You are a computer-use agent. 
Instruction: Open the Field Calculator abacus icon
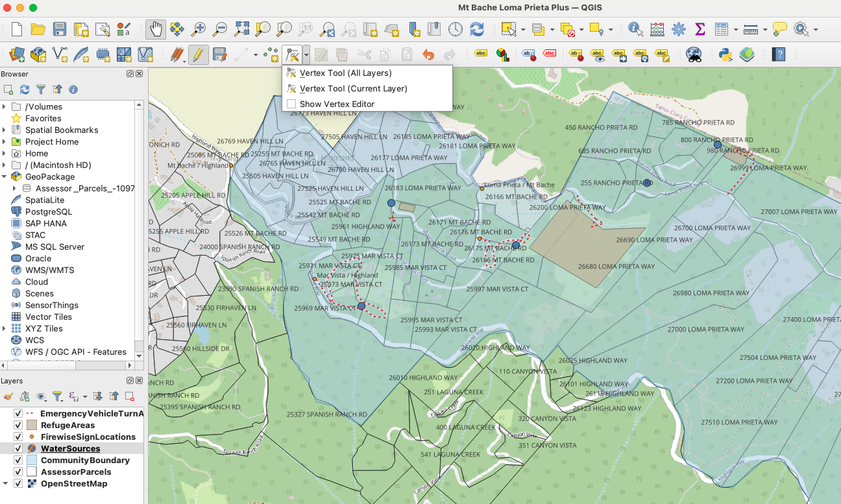657,29
